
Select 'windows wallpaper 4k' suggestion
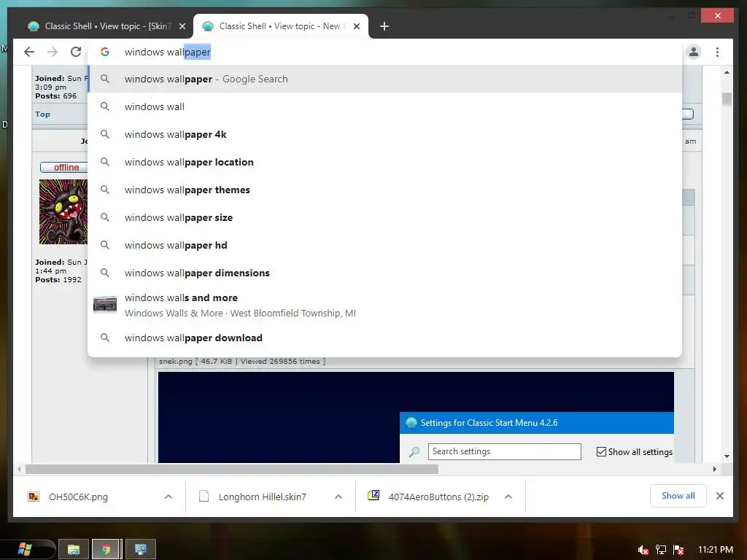click(x=385, y=134)
